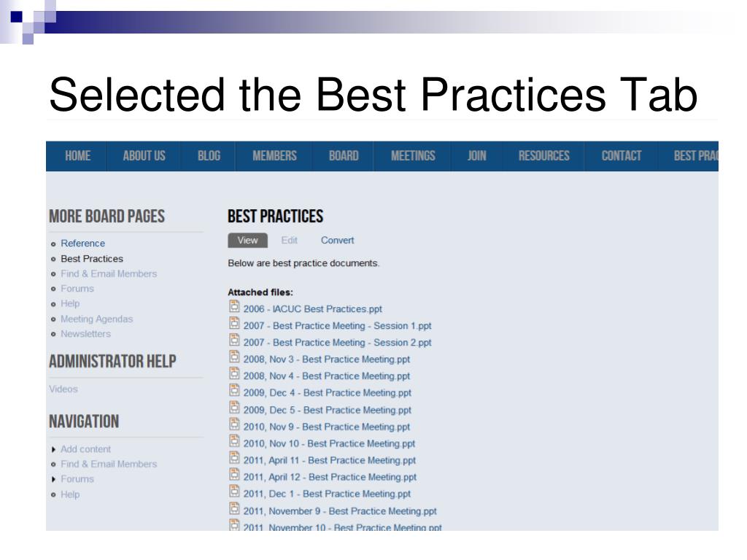The height and width of the screenshot is (560, 747).
Task: Open the Resources menu item
Action: (544, 156)
